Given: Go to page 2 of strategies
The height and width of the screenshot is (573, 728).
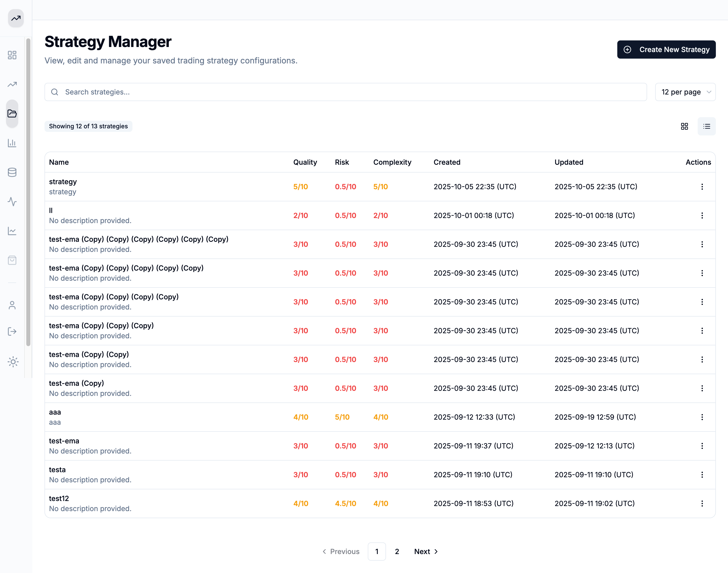Looking at the screenshot, I should [x=397, y=552].
